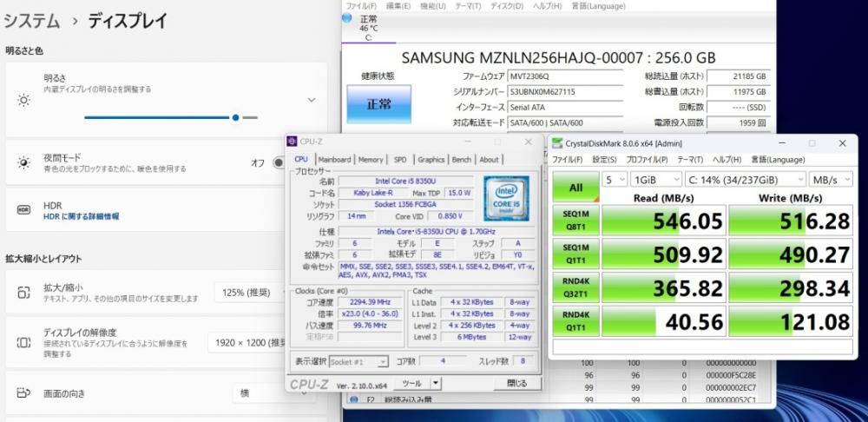The width and height of the screenshot is (868, 422).
Task: Open プロファイル(P) menu in CrystalDiskMark
Action: (647, 160)
